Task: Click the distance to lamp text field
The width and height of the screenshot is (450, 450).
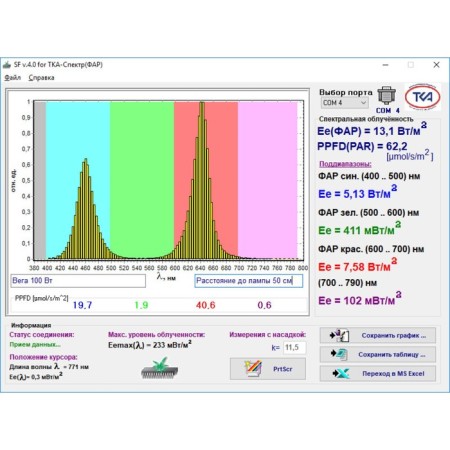Action: [x=249, y=281]
